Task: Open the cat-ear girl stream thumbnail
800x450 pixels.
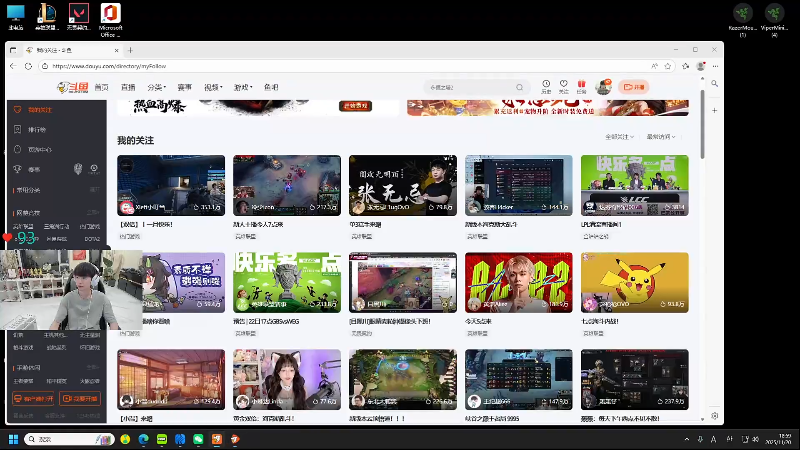Action: click(287, 379)
